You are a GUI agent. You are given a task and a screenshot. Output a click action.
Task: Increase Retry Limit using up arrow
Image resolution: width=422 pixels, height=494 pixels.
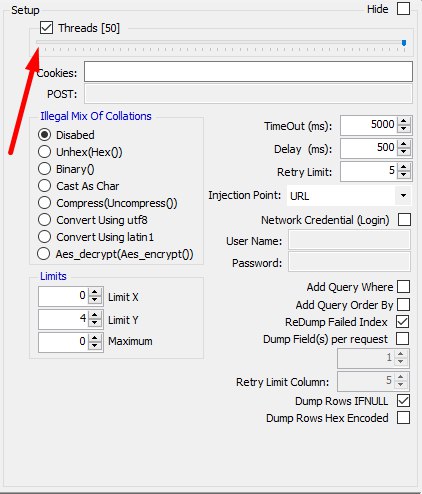tap(404, 167)
